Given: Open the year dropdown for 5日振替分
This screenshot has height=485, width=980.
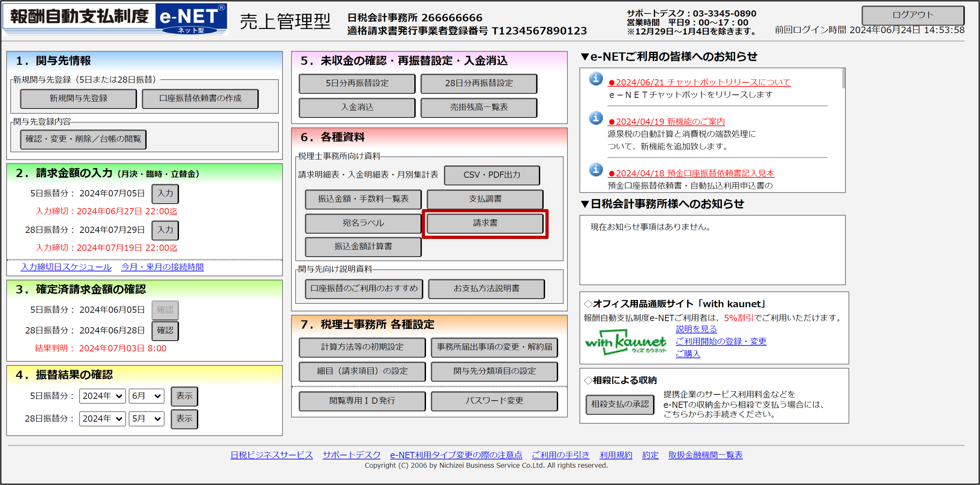Looking at the screenshot, I should tap(102, 396).
